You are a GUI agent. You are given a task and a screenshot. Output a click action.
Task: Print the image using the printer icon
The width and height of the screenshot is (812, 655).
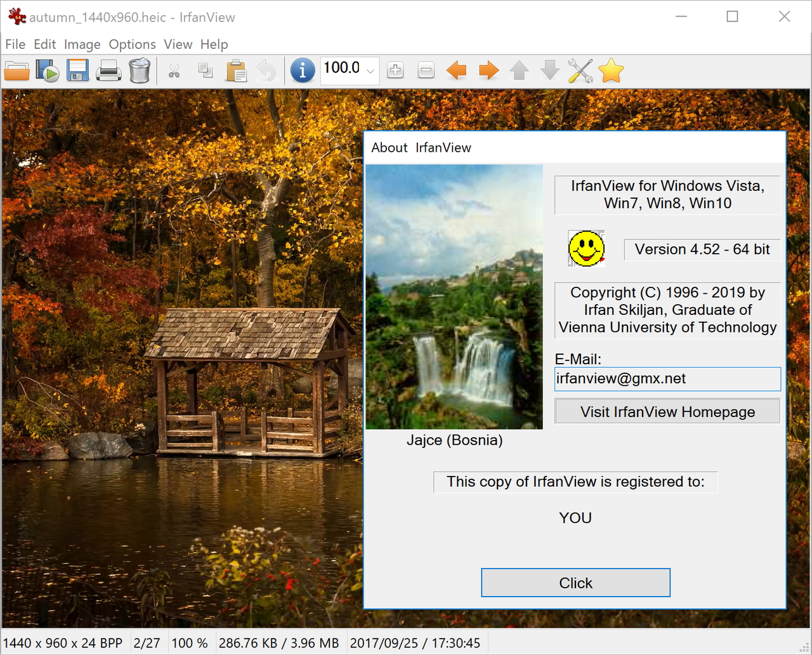click(108, 70)
